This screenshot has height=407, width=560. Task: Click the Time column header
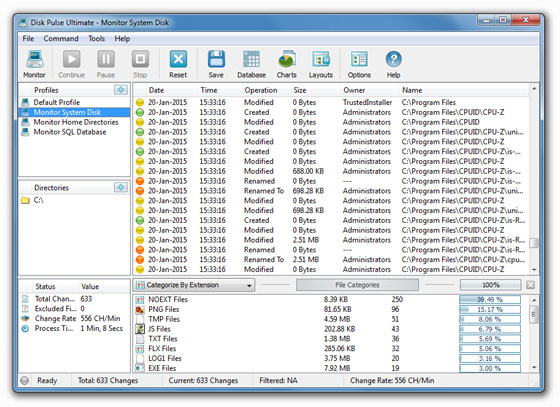pyautogui.click(x=209, y=90)
